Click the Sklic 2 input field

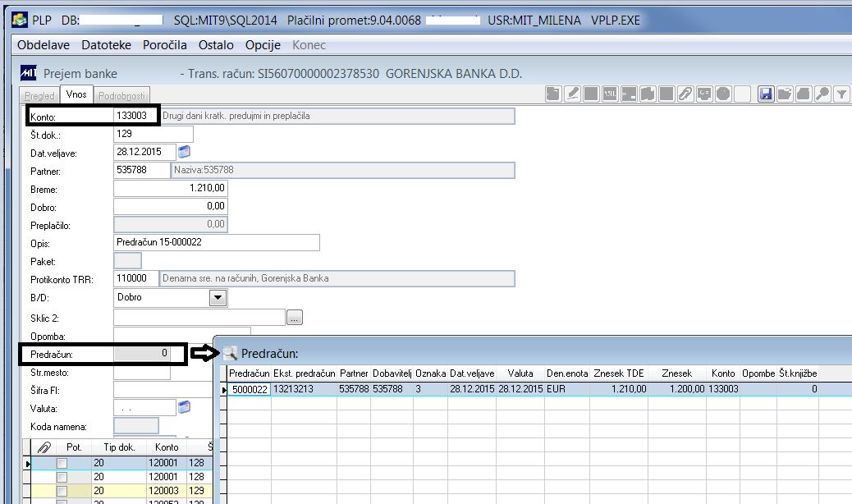click(199, 317)
